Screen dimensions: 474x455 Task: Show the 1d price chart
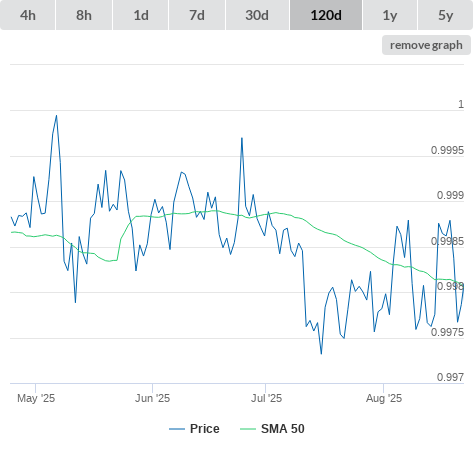[x=141, y=15]
